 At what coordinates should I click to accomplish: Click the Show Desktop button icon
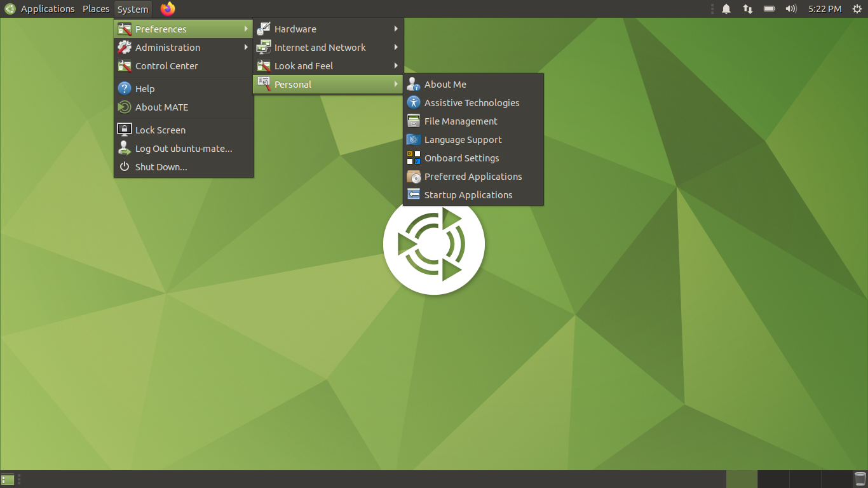click(x=8, y=479)
